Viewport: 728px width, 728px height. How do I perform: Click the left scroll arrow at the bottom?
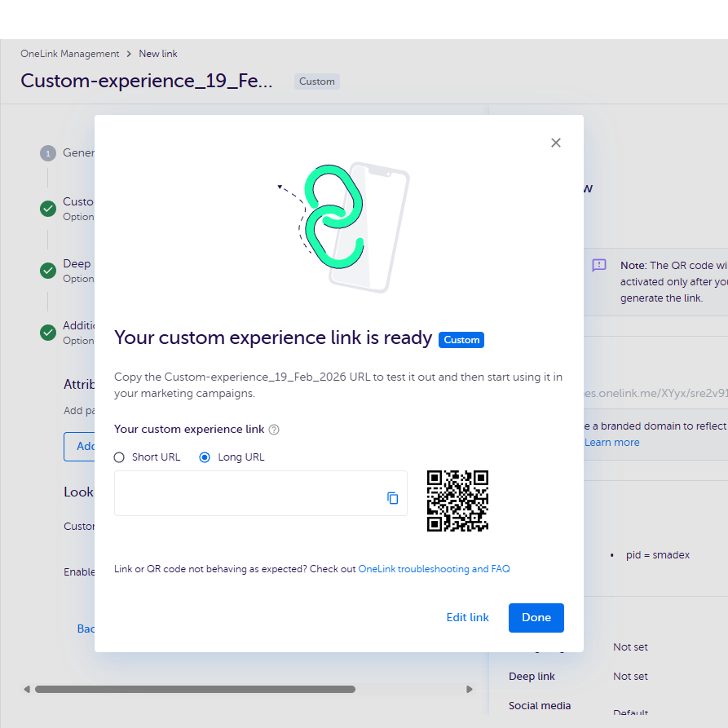(25, 689)
